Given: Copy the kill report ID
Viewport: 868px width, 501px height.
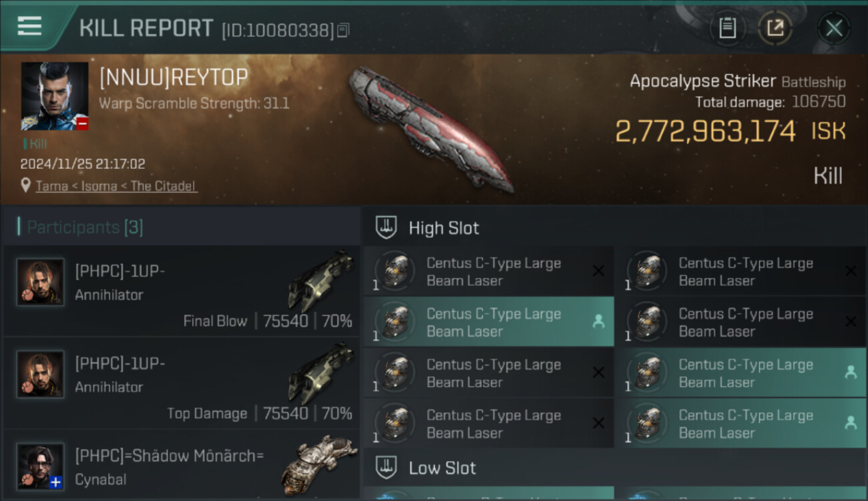Looking at the screenshot, I should 343,30.
